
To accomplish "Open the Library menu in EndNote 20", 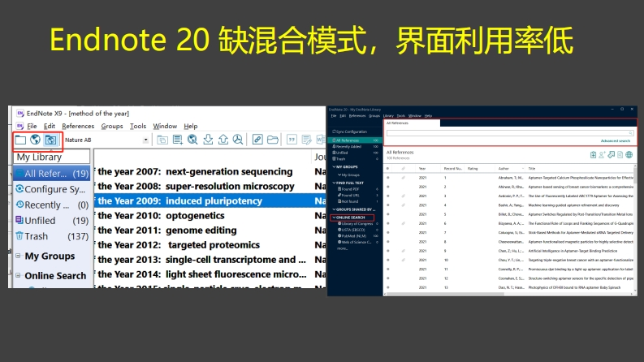I will (388, 116).
